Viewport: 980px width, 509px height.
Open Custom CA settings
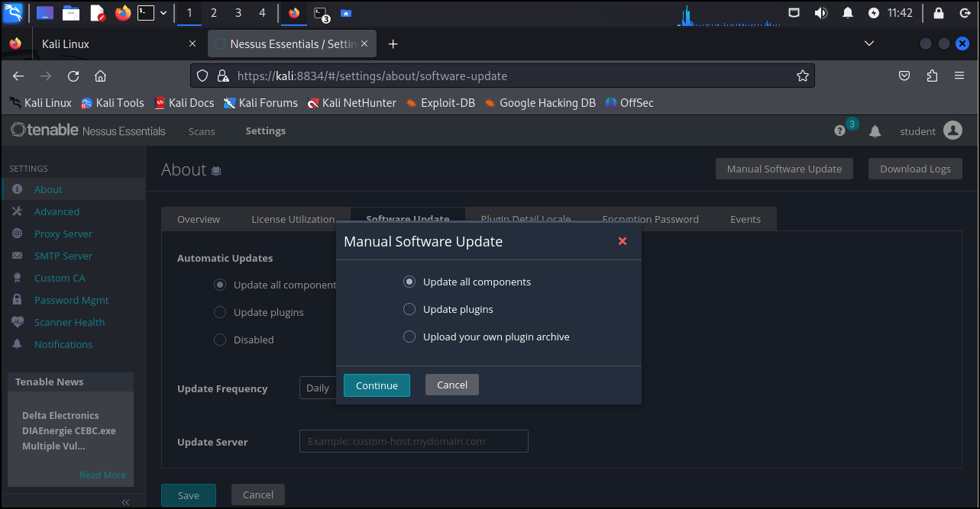point(73,278)
